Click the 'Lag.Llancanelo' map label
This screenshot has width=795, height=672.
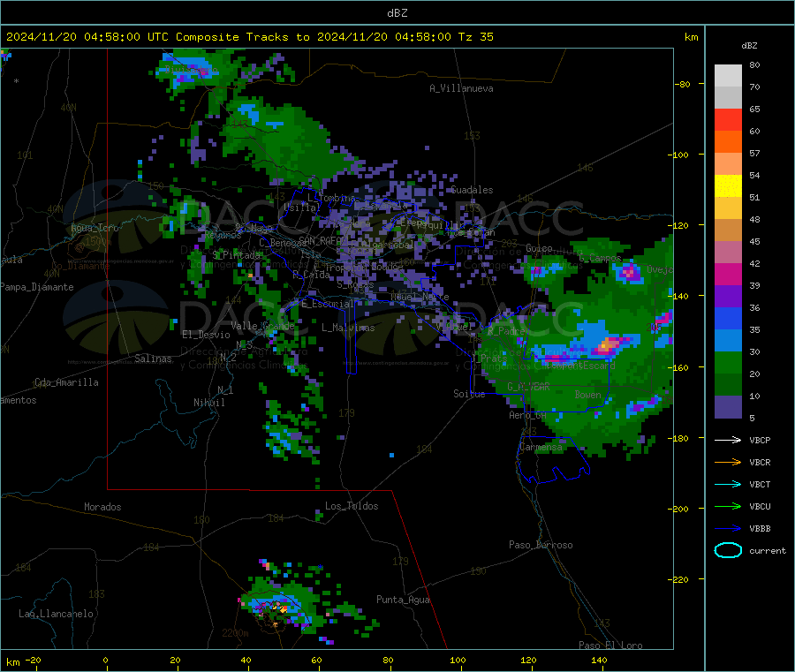(57, 614)
